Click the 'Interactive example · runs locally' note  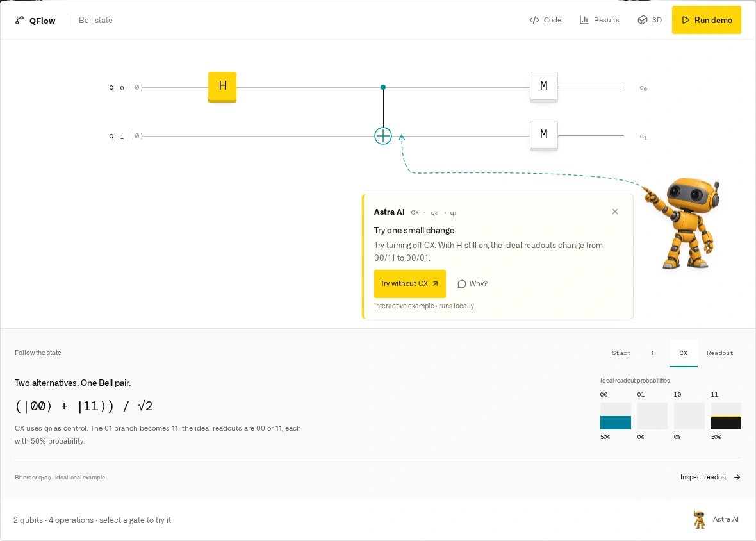click(423, 306)
